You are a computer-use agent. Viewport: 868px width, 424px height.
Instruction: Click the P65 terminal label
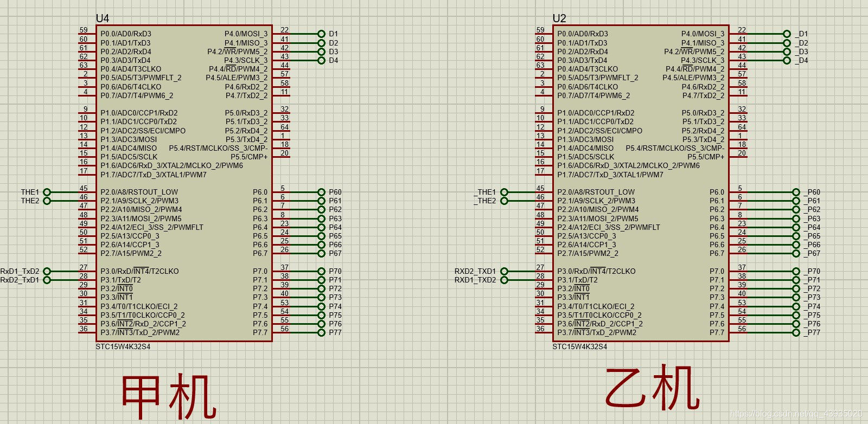pyautogui.click(x=335, y=236)
